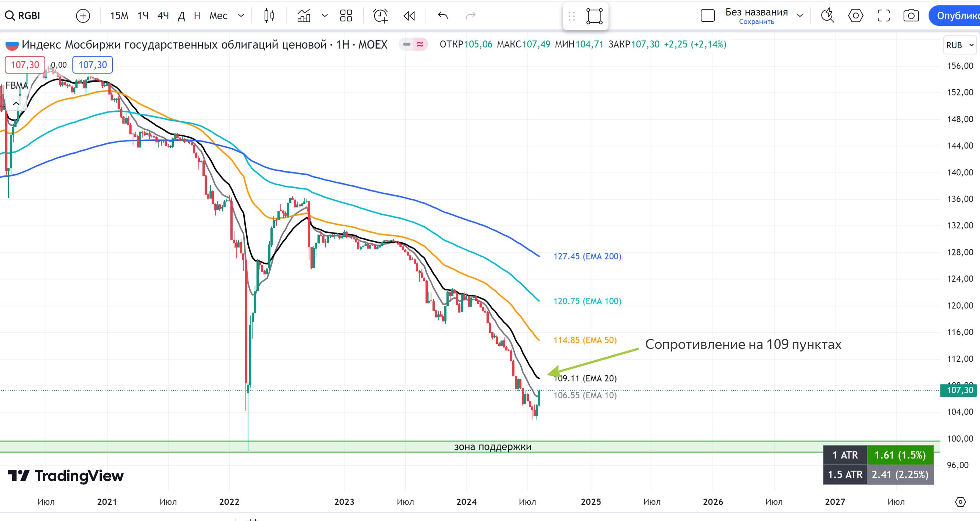Open the candlestick chart type selector
The height and width of the screenshot is (521, 980).
269,15
